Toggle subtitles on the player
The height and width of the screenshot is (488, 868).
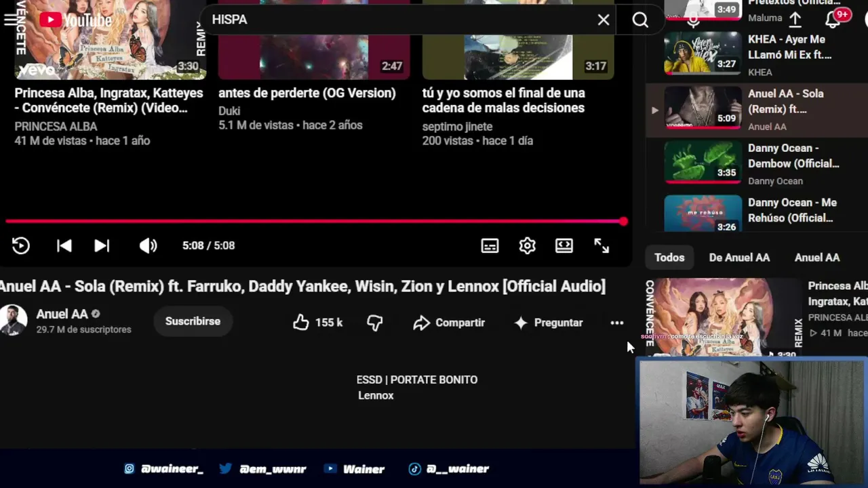pyautogui.click(x=490, y=245)
